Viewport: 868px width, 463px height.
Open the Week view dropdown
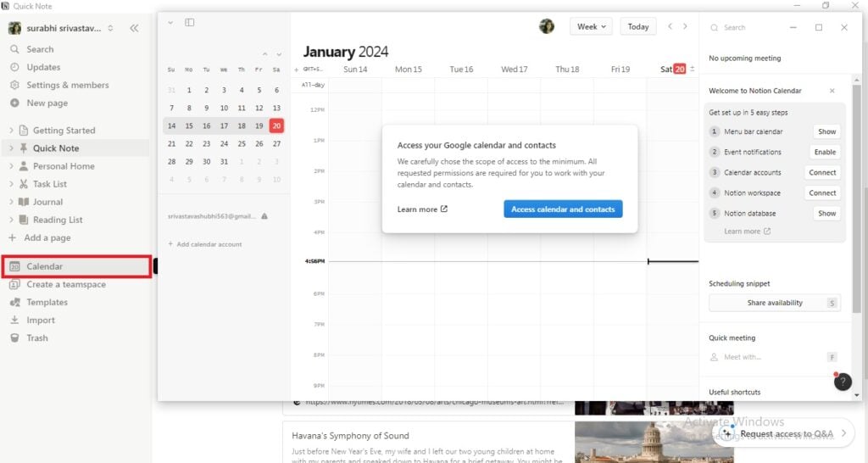pyautogui.click(x=591, y=26)
